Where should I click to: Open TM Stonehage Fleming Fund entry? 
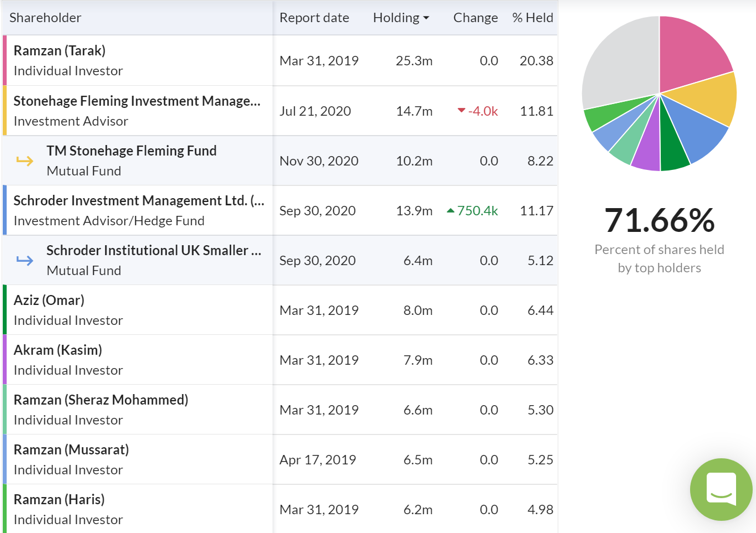click(131, 151)
